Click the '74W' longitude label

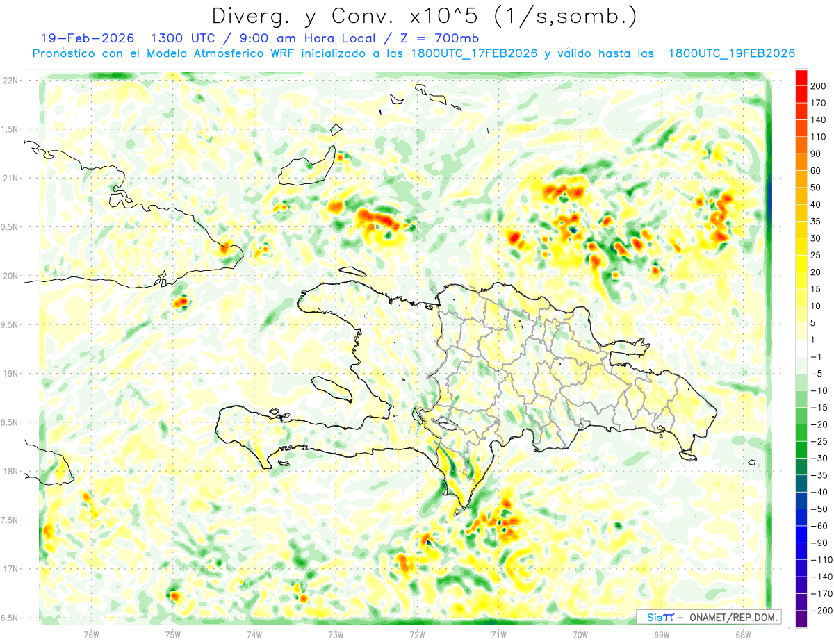point(254,634)
